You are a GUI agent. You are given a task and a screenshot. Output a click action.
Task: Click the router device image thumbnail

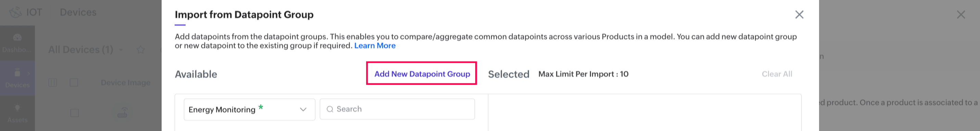click(123, 113)
